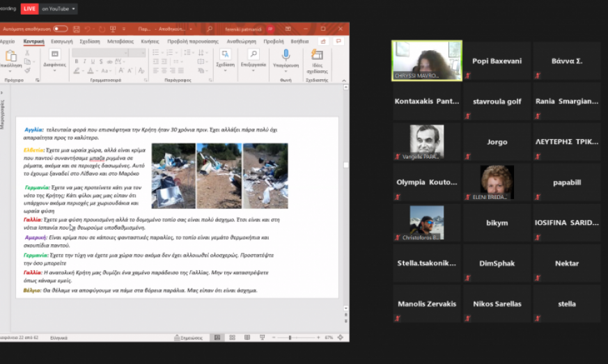Viewport: 608px width, 364px height.
Task: Open the Αναθεώρηση tab
Action: pyautogui.click(x=241, y=42)
